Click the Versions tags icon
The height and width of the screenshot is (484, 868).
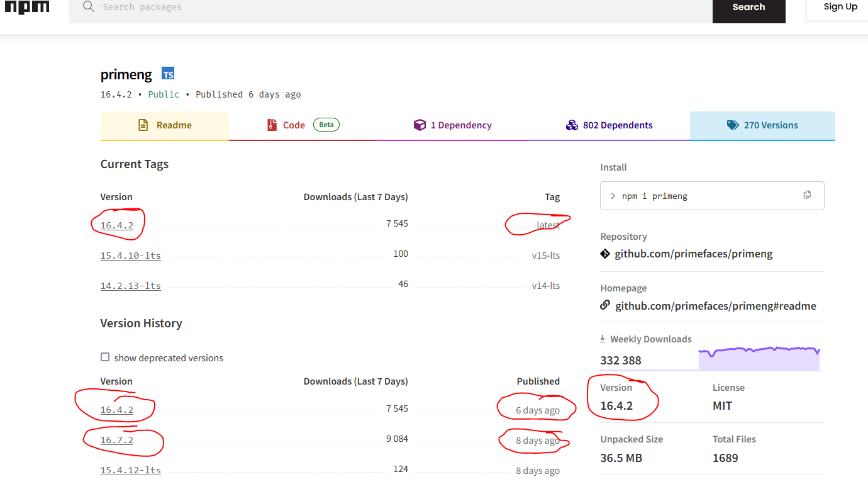(x=733, y=125)
